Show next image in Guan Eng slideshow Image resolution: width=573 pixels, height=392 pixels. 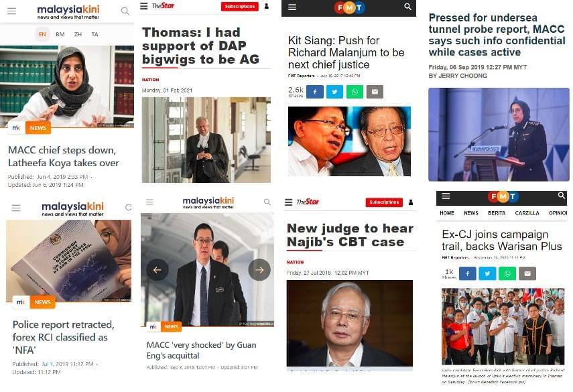(259, 269)
